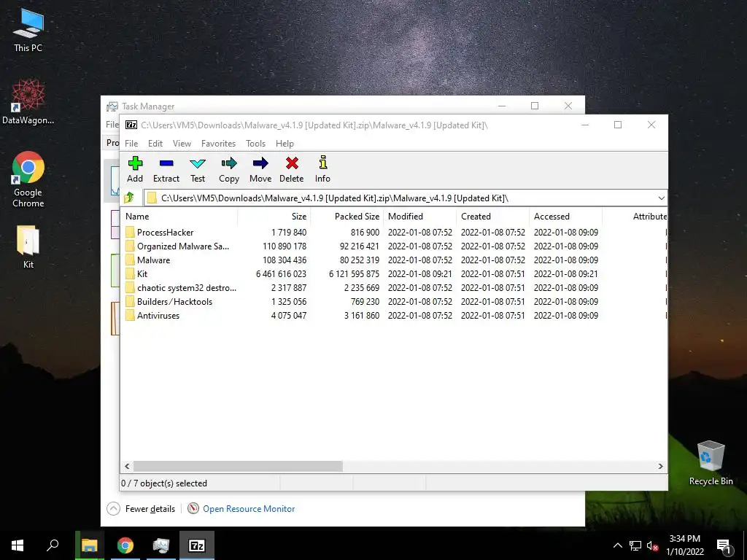
Task: Expand the address path dropdown arrow
Action: (661, 198)
